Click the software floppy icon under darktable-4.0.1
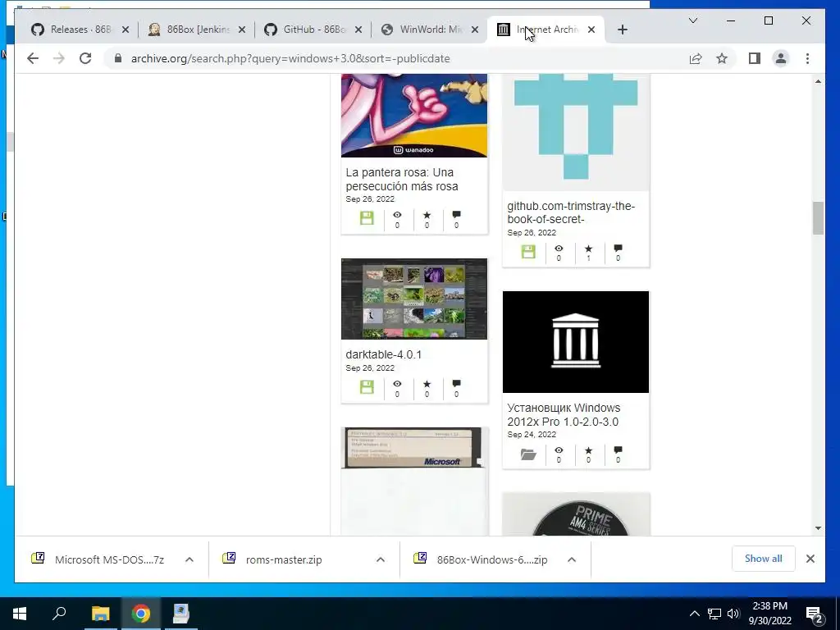The height and width of the screenshot is (630, 840). click(x=367, y=387)
